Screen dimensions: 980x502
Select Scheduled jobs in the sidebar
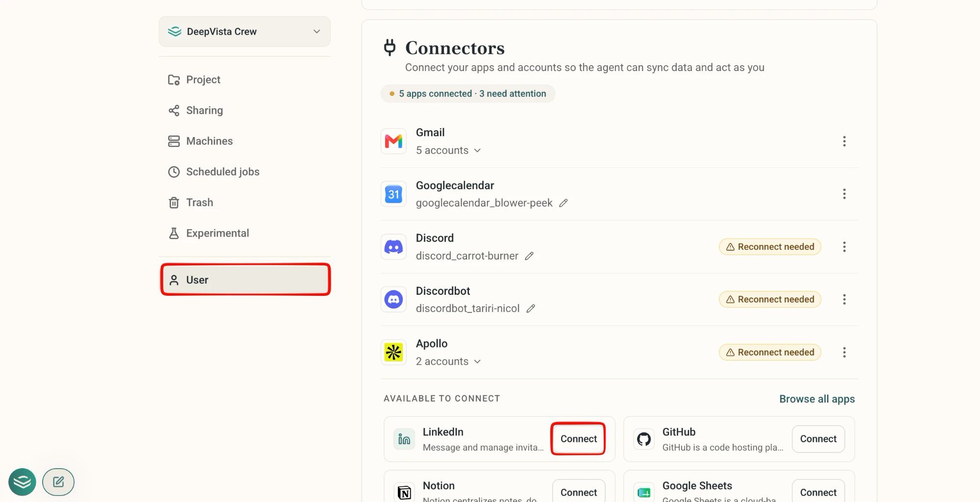click(245, 172)
